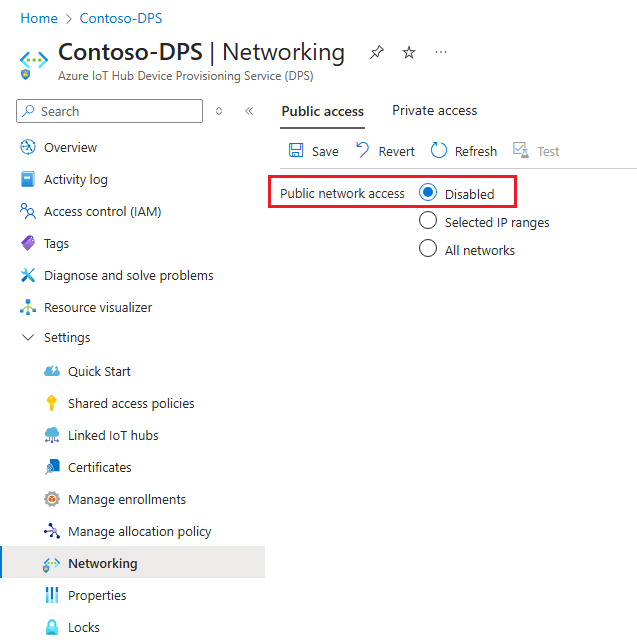This screenshot has width=637, height=644.
Task: Select the Selected IP ranges radio
Action: coord(428,221)
